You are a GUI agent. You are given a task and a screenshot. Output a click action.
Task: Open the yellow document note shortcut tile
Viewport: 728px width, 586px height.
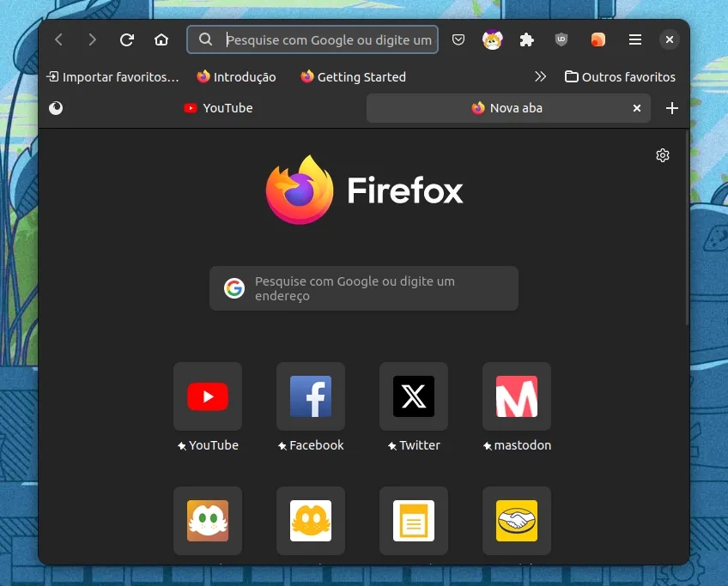414,521
